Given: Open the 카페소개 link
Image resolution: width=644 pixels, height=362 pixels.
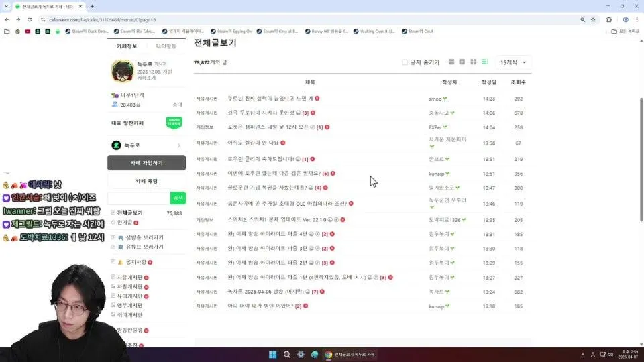Looking at the screenshot, I should pos(147,78).
